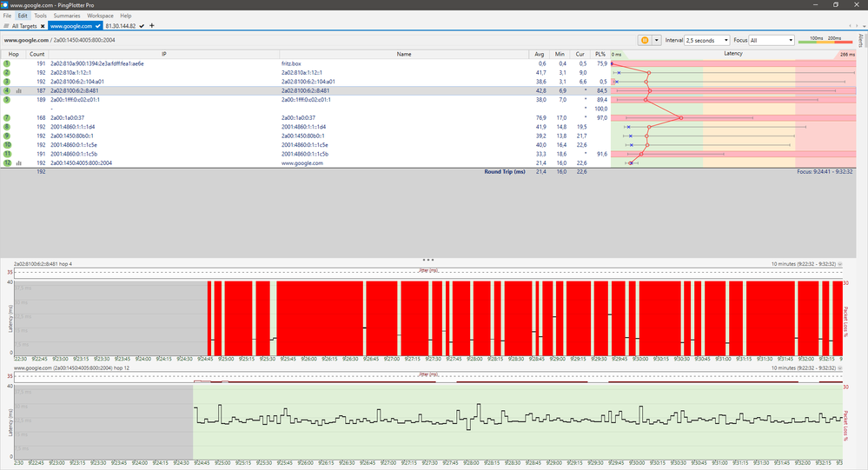Click the 100,0 packet loss value in hop 6 row
Screen dimensions: 868x470
[600, 109]
